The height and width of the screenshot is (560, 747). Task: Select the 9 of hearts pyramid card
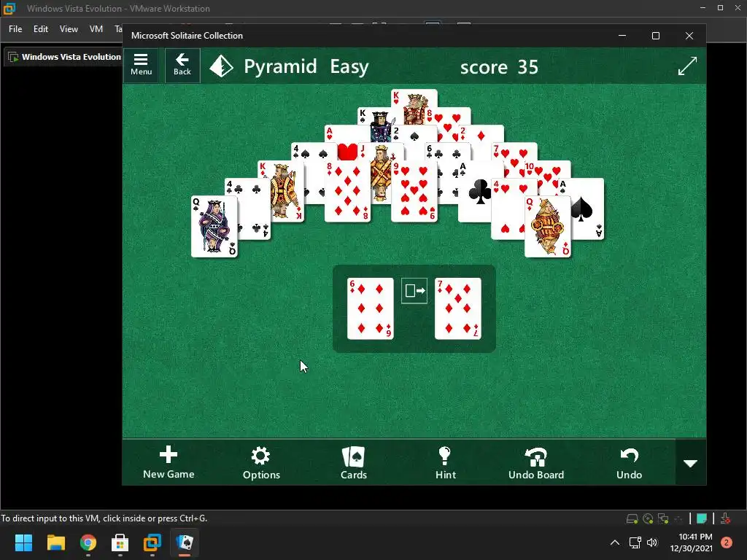tap(414, 192)
